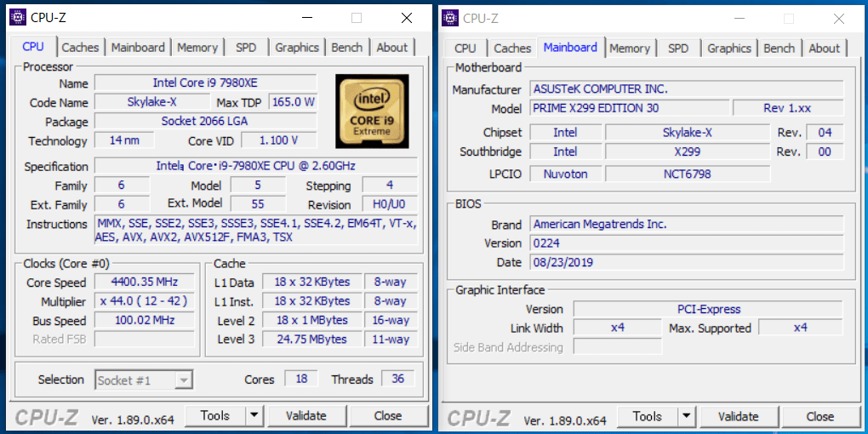The image size is (868, 434).
Task: Click the Cores value 18
Action: (x=301, y=379)
